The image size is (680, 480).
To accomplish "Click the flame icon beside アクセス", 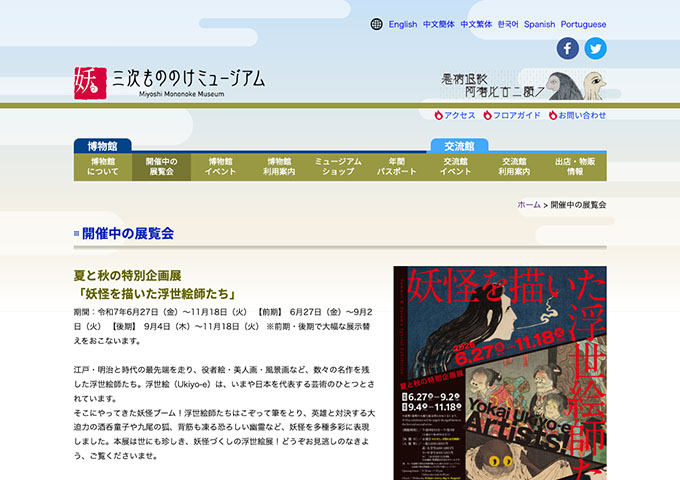I will pos(438,115).
